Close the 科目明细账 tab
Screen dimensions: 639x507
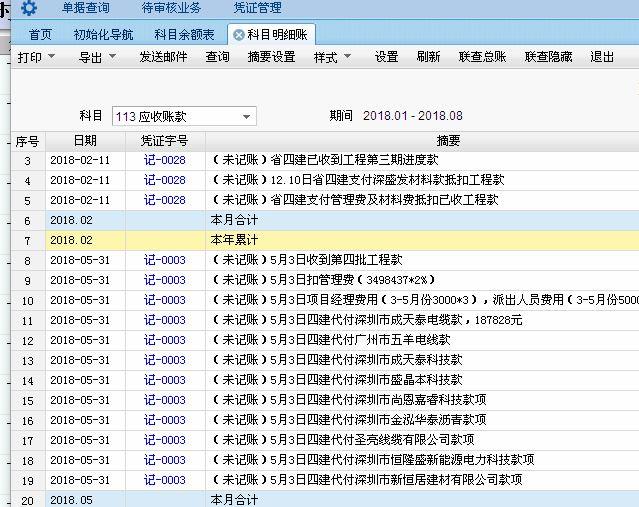click(238, 35)
